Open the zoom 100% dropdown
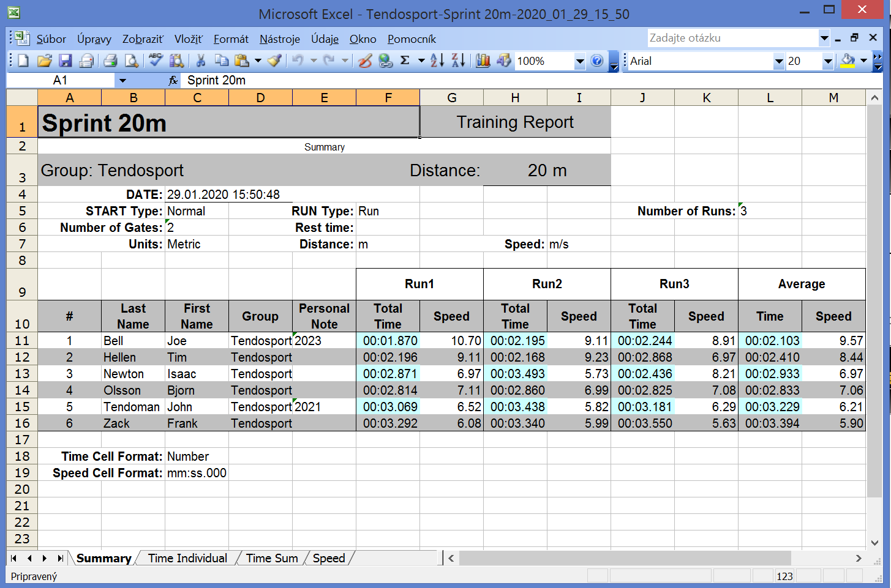Viewport: 891px width, 588px height. (579, 61)
